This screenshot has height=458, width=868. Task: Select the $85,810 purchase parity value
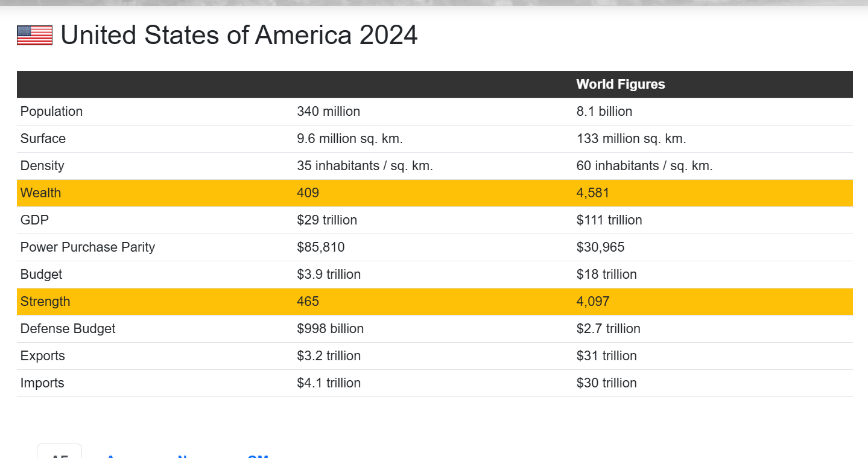[x=320, y=247]
